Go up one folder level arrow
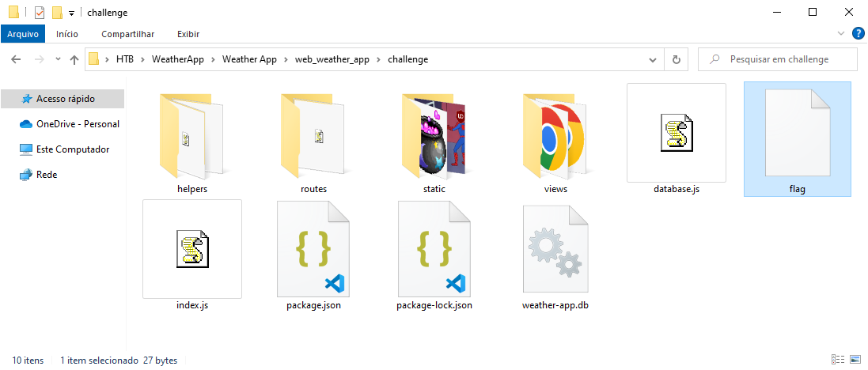 pyautogui.click(x=74, y=60)
